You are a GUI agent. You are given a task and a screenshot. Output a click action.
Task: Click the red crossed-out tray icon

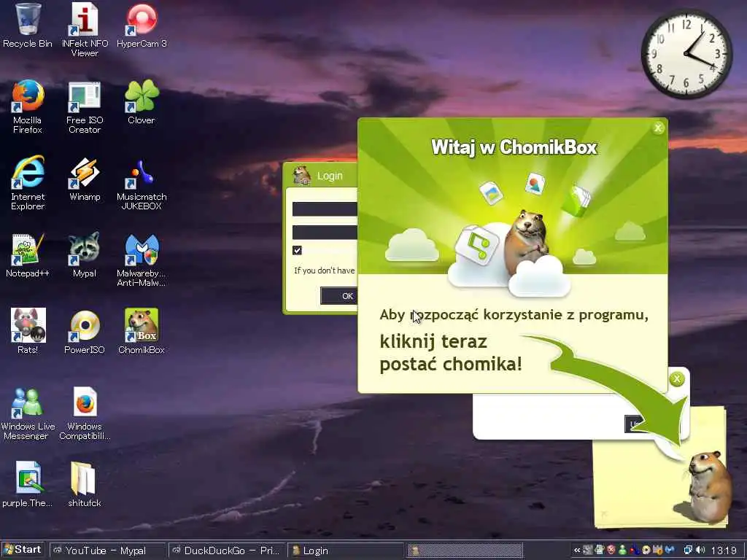pyautogui.click(x=611, y=550)
